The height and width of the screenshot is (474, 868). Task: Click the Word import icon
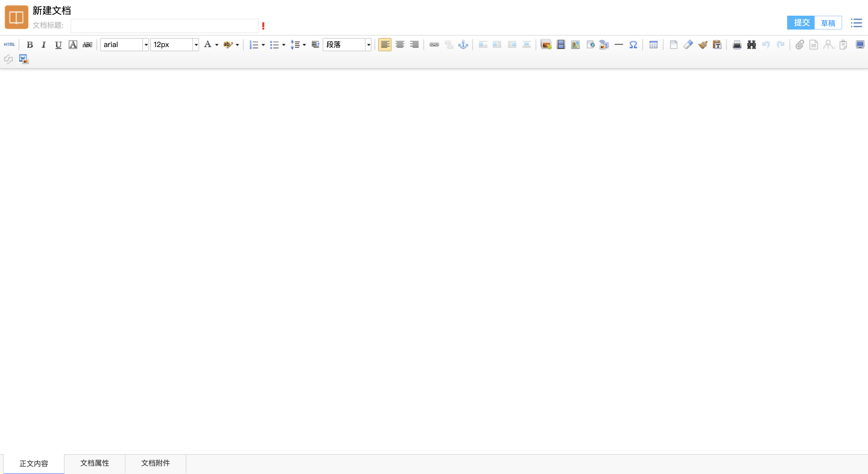click(24, 59)
